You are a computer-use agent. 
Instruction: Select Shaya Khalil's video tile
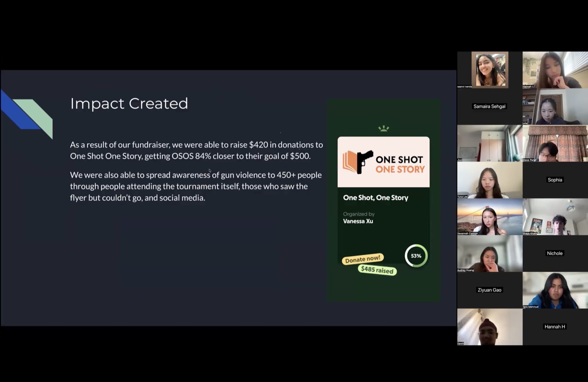555,217
